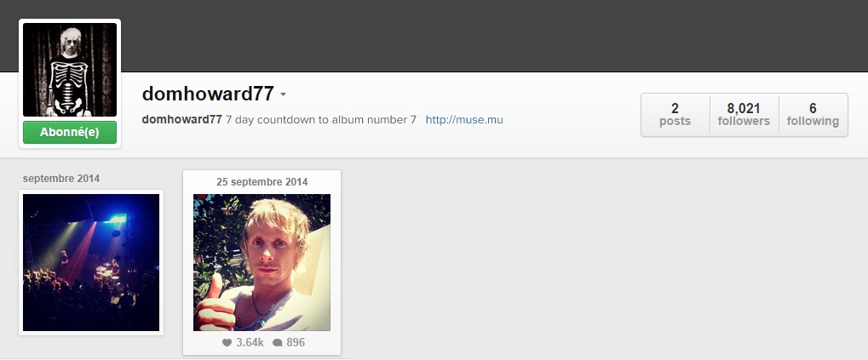Image resolution: width=868 pixels, height=360 pixels.
Task: Click the septembre 2014 month label
Action: click(x=61, y=179)
